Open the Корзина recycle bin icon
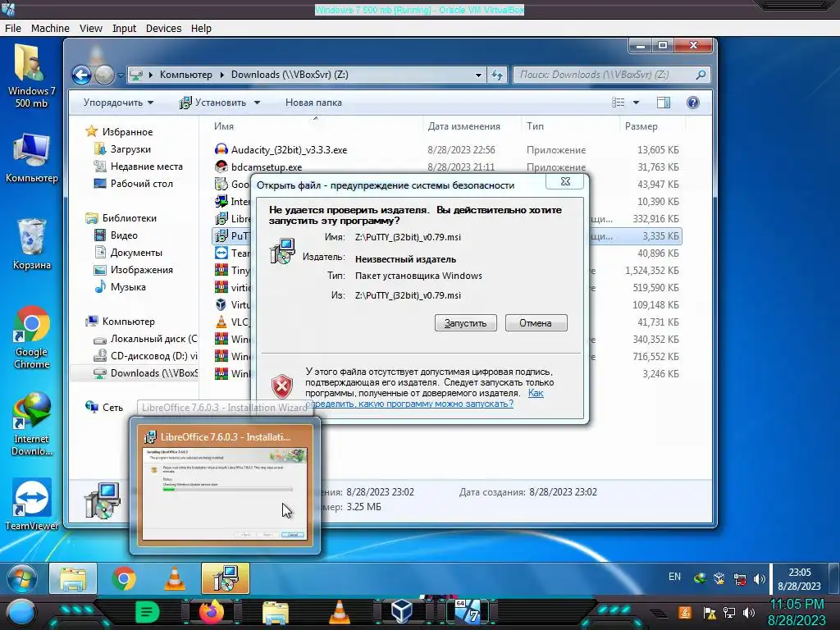Image resolution: width=840 pixels, height=630 pixels. tap(31, 244)
